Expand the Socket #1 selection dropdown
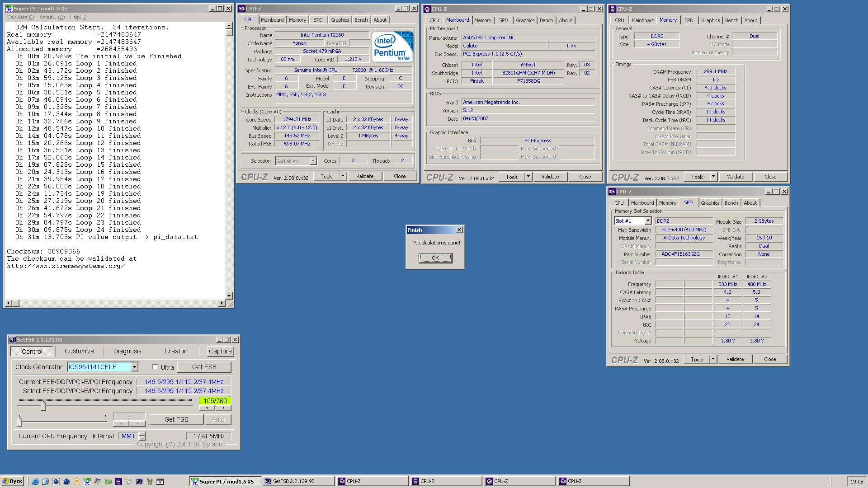This screenshot has width=868, height=488. 313,161
